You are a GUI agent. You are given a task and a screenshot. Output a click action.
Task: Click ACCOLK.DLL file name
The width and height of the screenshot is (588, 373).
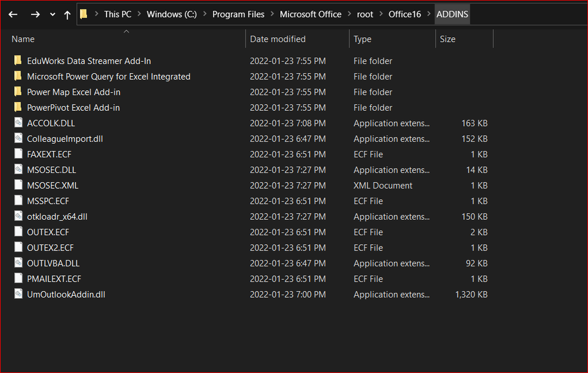[51, 123]
